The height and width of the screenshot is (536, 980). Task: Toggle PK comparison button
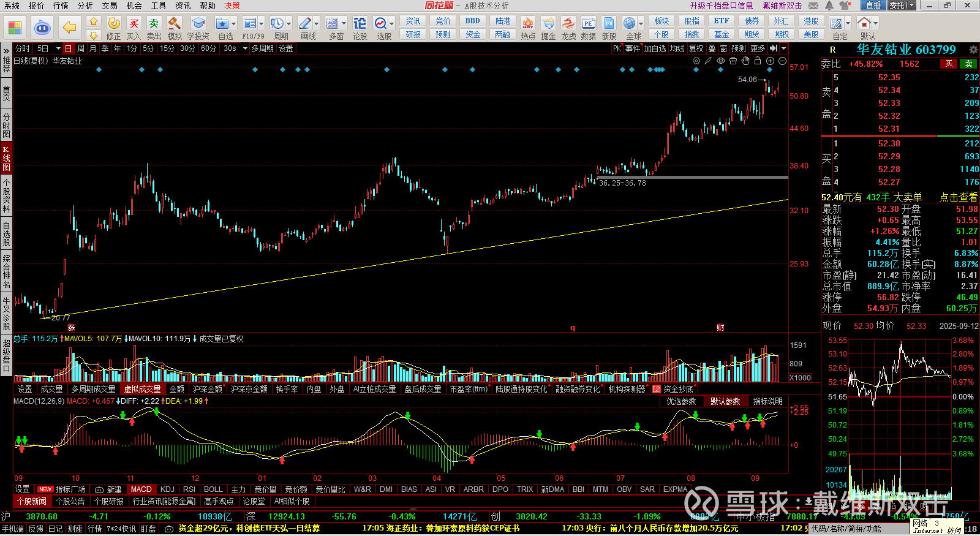[617, 48]
